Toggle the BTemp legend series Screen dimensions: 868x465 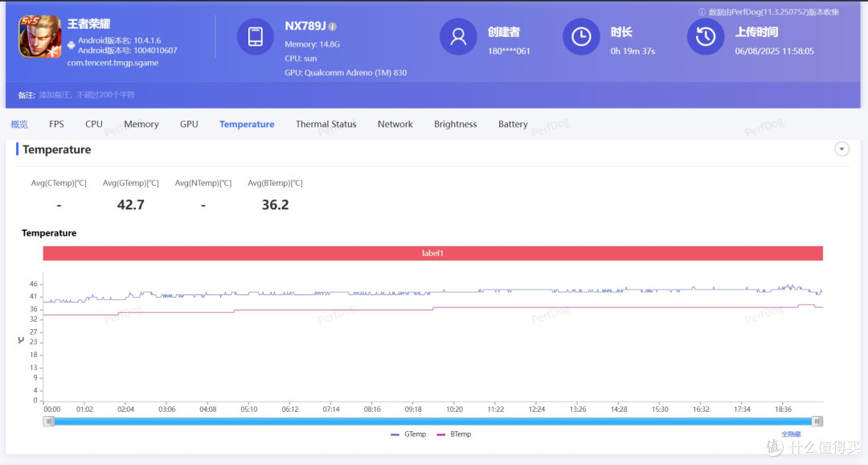(454, 434)
